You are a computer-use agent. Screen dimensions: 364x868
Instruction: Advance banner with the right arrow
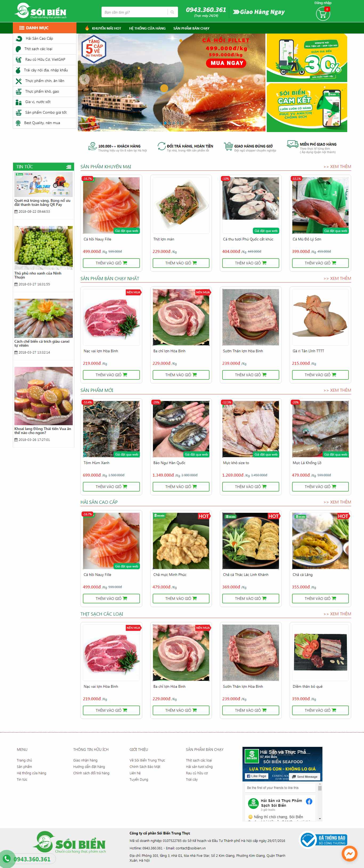[258, 80]
